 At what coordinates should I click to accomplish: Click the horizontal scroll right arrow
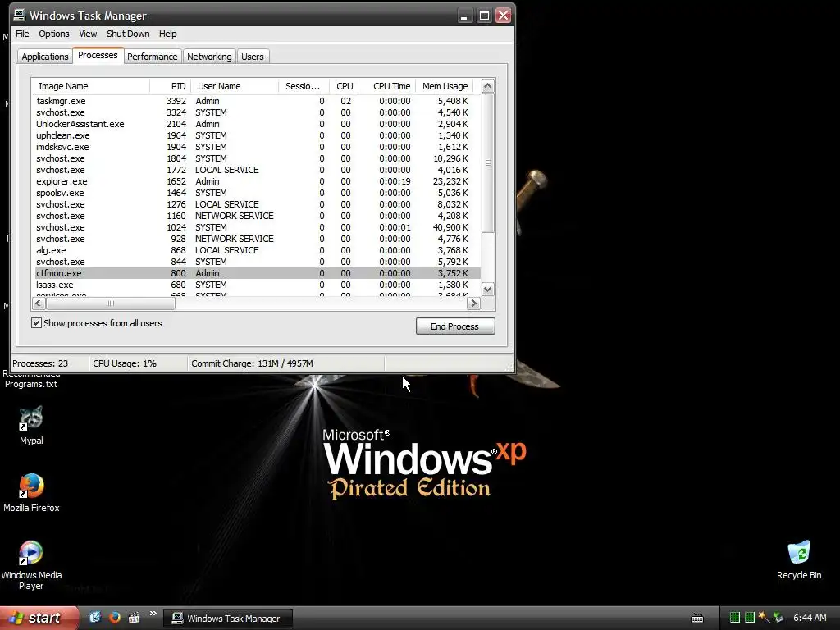(473, 304)
